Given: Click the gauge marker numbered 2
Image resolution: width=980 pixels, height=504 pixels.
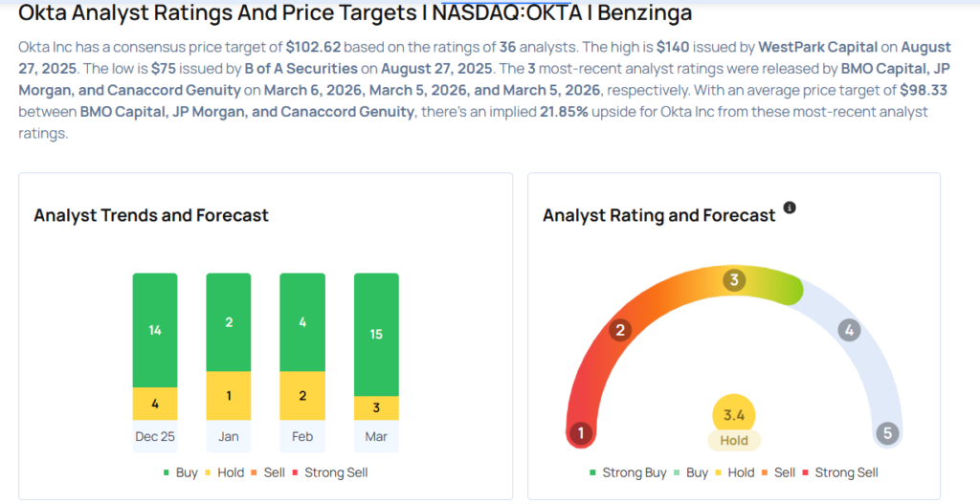Looking at the screenshot, I should point(620,331).
